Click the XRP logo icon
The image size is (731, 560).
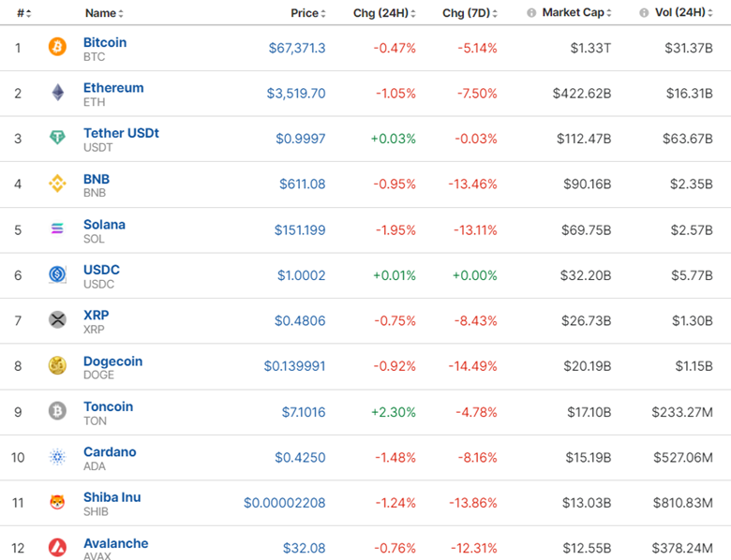(57, 319)
